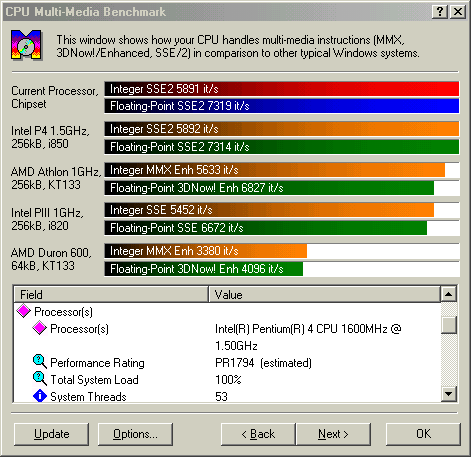Select the Performance Rating row label
The height and width of the screenshot is (457, 471).
[97, 363]
